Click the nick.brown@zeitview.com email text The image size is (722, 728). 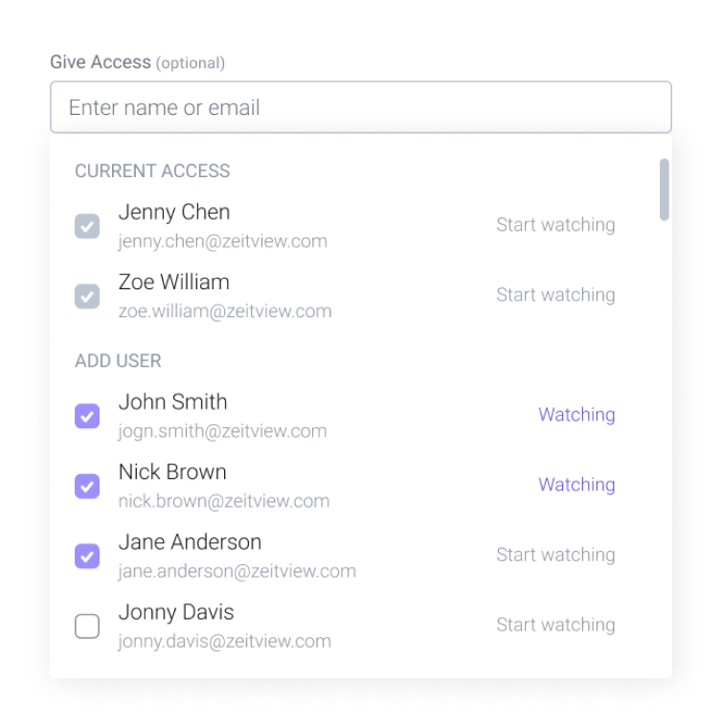(x=224, y=501)
